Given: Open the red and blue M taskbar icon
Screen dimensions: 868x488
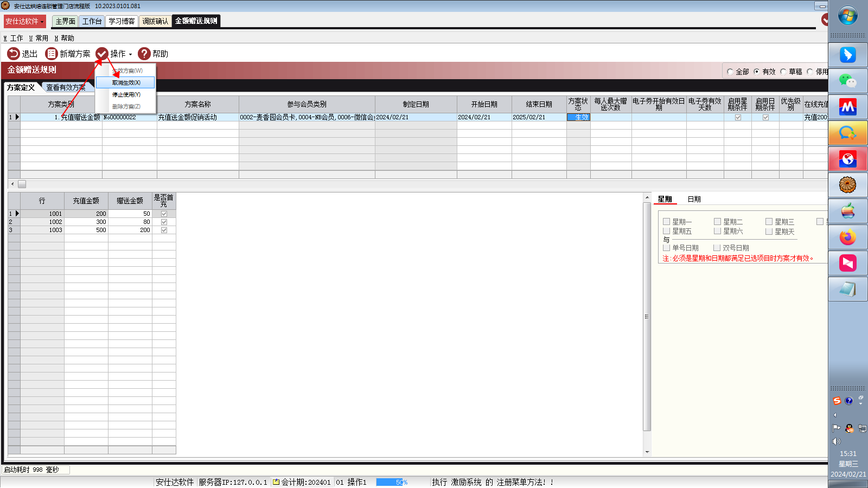Looking at the screenshot, I should (848, 107).
